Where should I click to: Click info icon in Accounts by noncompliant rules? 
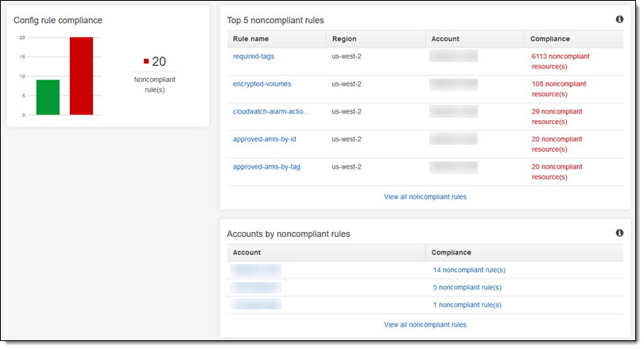(619, 233)
